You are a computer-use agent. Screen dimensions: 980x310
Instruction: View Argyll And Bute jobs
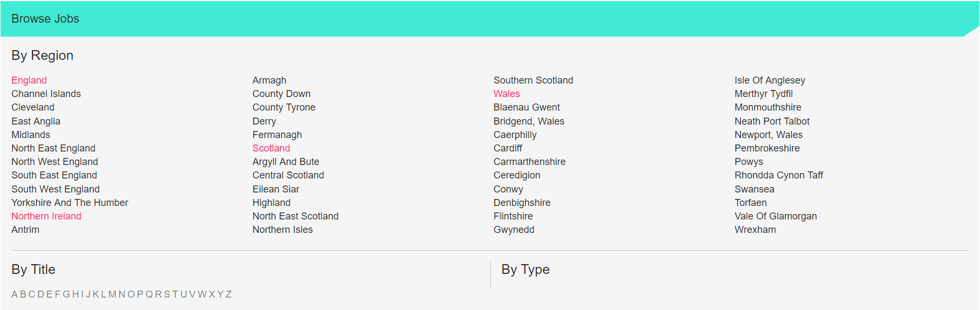pyautogui.click(x=286, y=162)
